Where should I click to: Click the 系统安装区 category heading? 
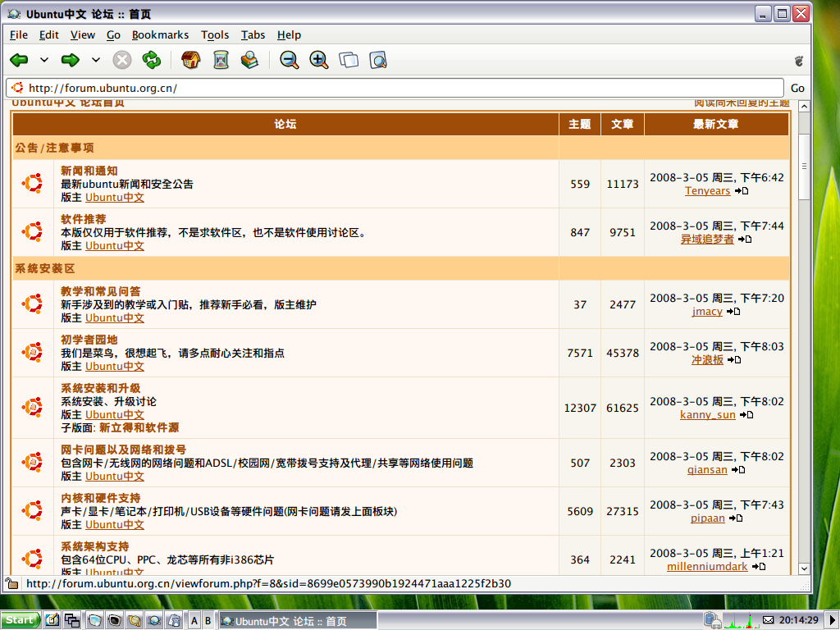(44, 268)
